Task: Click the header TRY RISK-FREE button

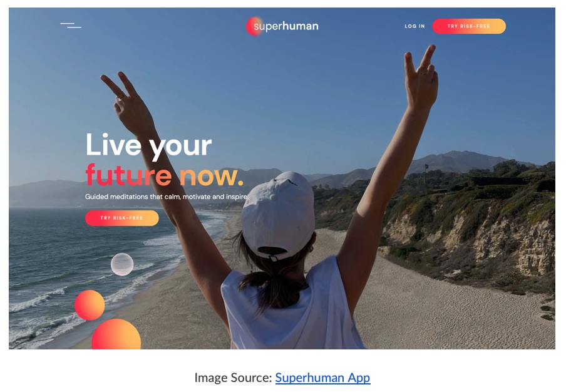Action: click(x=469, y=26)
